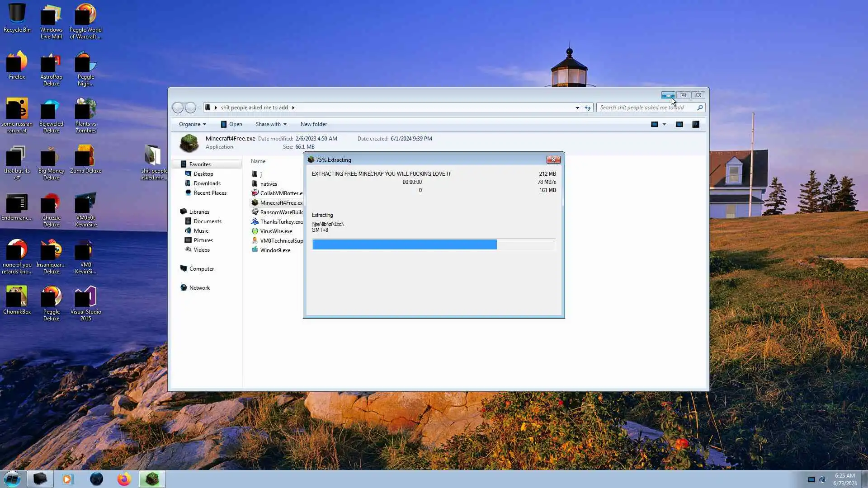
Task: Click the extraction progress bar
Action: pos(433,244)
